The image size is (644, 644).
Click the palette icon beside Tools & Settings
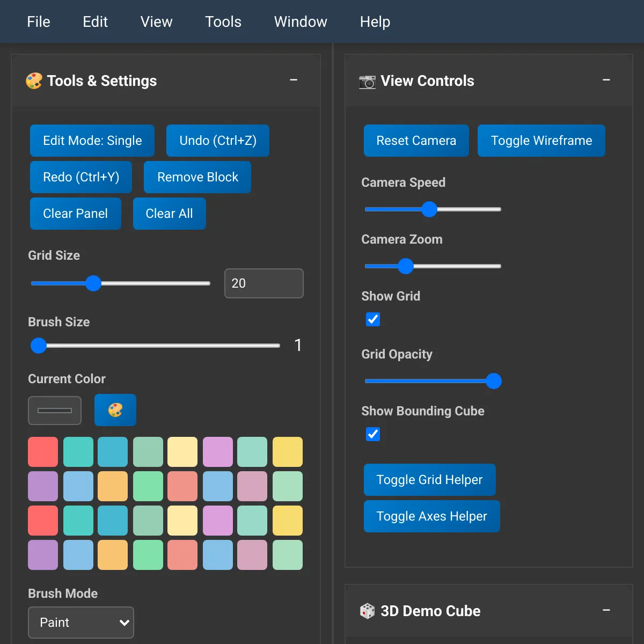[x=34, y=81]
